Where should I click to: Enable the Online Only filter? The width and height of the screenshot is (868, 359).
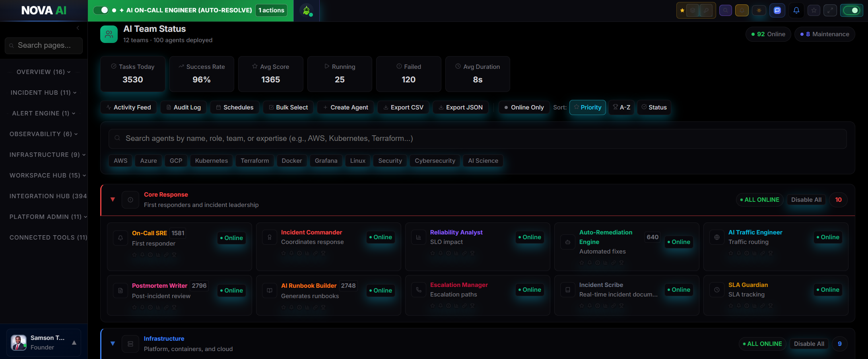(524, 107)
